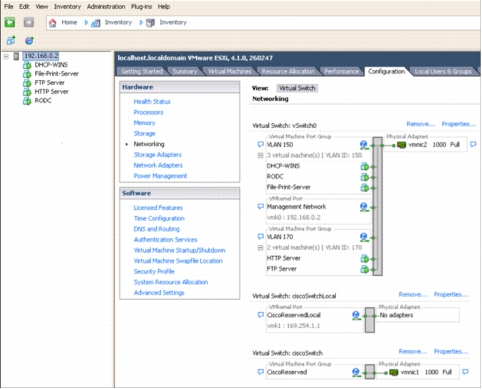Image resolution: width=482 pixels, height=390 pixels.
Task: Switch to the Virtual Machines tab
Action: click(230, 72)
